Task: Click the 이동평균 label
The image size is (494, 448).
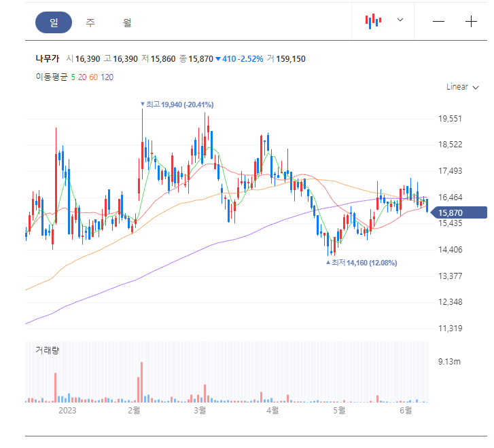Action: coord(52,77)
